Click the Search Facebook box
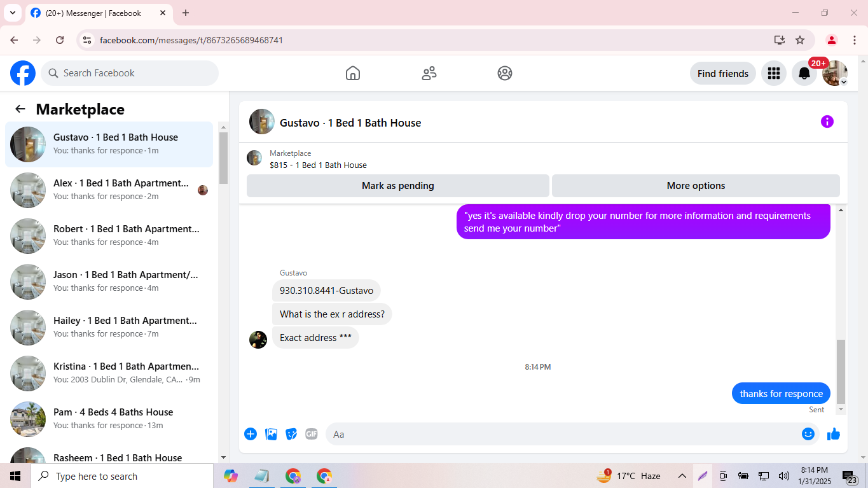The height and width of the screenshot is (488, 868). click(130, 73)
